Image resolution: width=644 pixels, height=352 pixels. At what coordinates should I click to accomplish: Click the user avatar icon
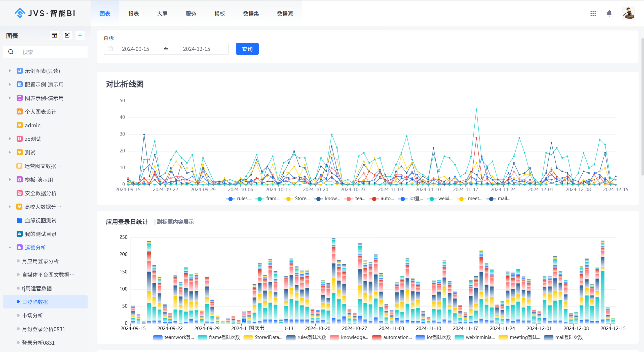pyautogui.click(x=628, y=14)
